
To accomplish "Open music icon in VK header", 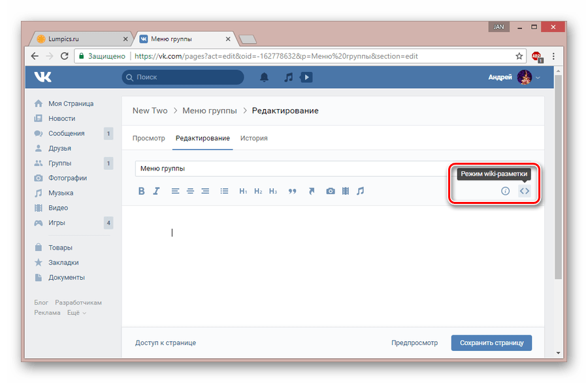I will click(x=288, y=77).
